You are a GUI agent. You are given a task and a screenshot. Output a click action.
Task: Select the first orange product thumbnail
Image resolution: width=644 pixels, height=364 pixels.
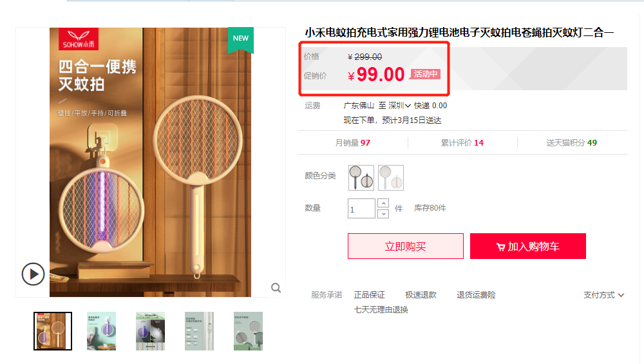coord(53,331)
